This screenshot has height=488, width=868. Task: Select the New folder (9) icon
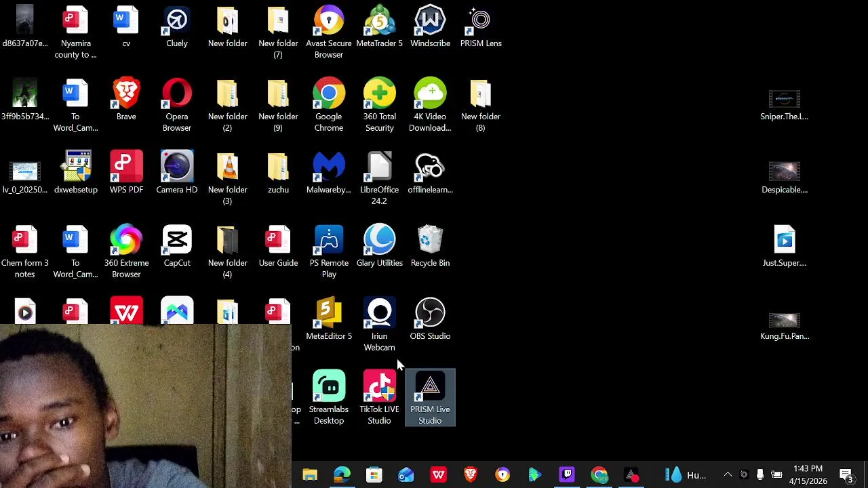point(278,106)
